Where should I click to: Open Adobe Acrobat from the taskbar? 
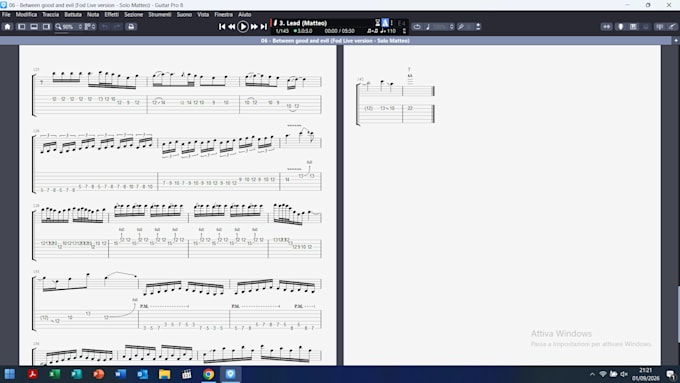point(32,374)
